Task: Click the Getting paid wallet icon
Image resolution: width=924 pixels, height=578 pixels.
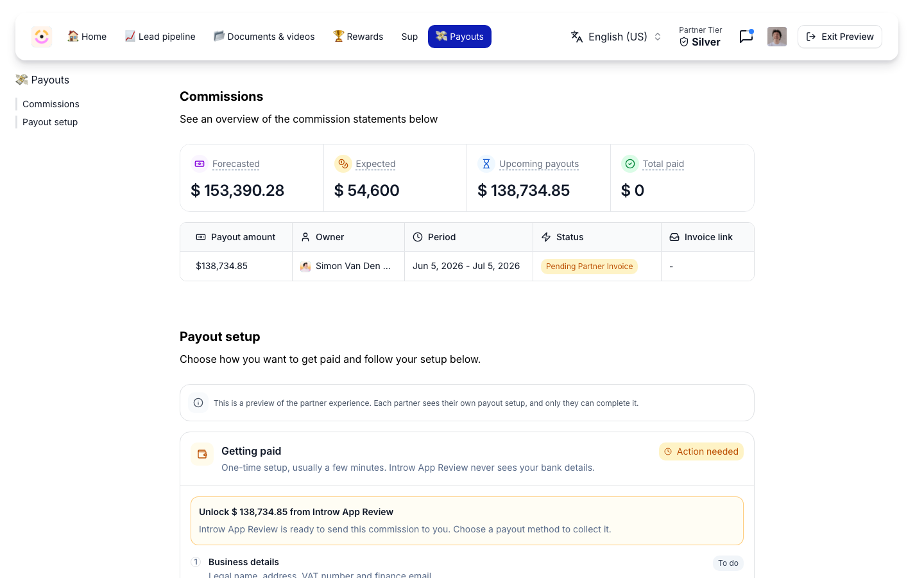Action: pos(202,454)
